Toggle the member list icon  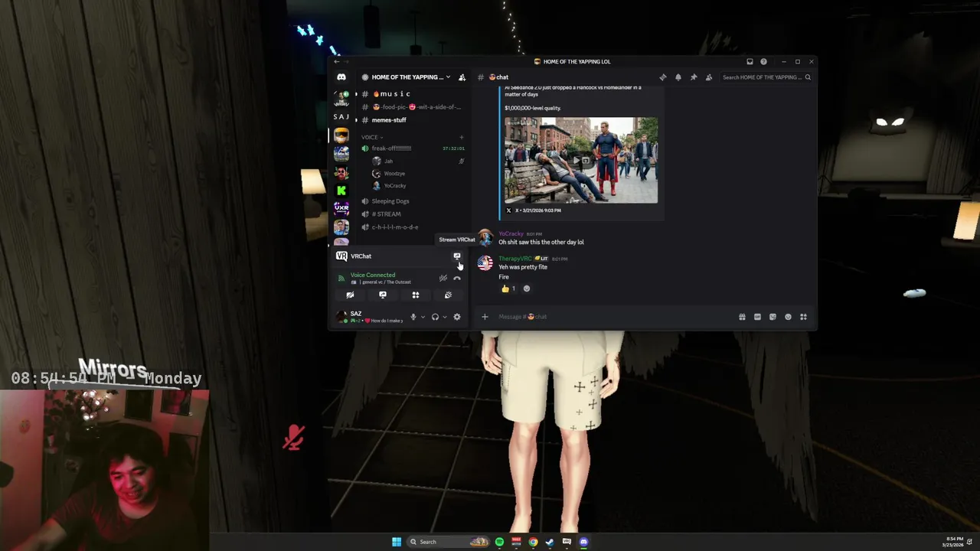coord(709,77)
